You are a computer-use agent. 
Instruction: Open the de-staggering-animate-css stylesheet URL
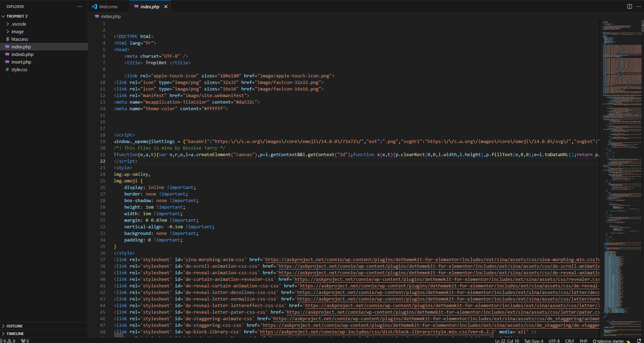(436, 318)
